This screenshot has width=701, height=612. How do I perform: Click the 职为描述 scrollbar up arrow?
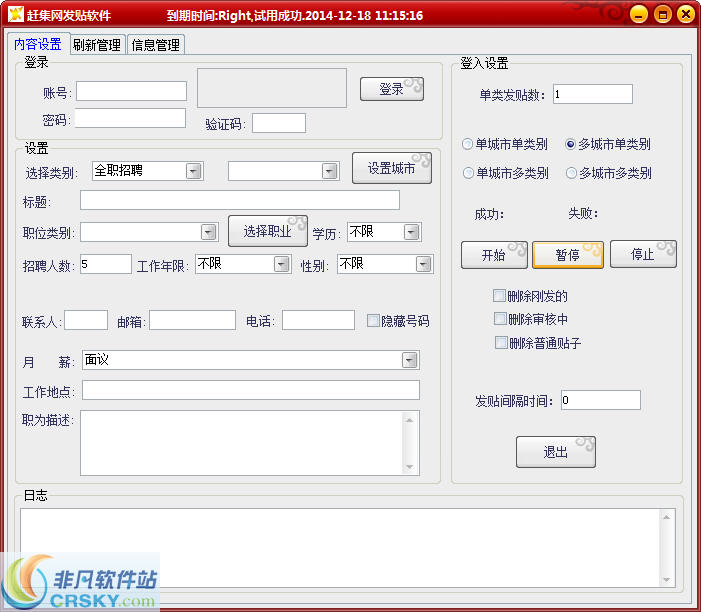[x=410, y=420]
